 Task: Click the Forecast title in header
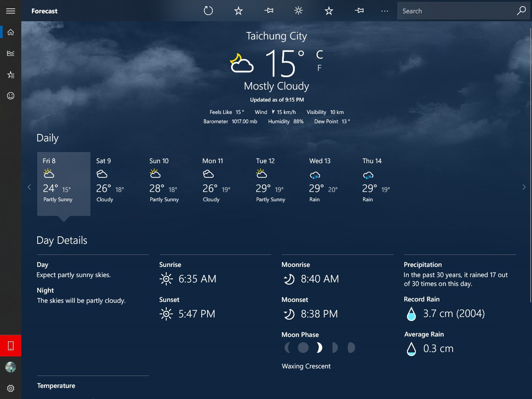[44, 11]
